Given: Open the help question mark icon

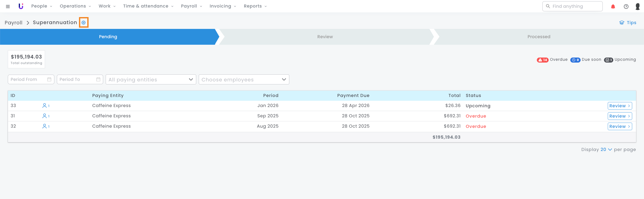Looking at the screenshot, I should (626, 7).
